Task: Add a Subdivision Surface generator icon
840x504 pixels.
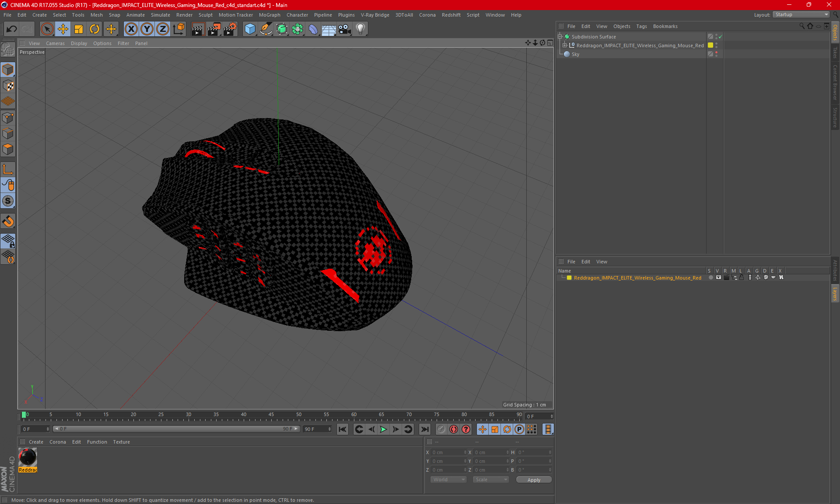Action: (x=282, y=29)
